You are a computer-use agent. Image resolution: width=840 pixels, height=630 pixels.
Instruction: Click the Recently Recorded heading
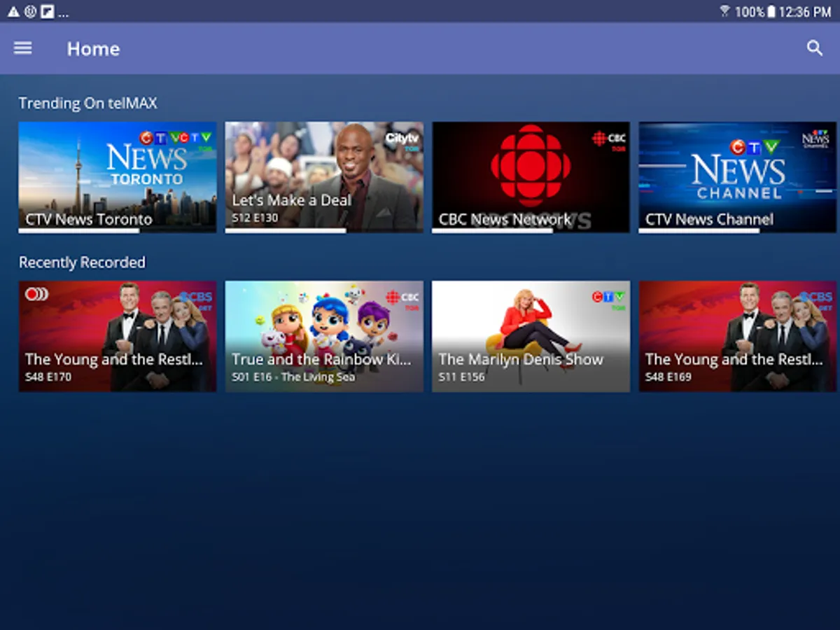(x=82, y=262)
